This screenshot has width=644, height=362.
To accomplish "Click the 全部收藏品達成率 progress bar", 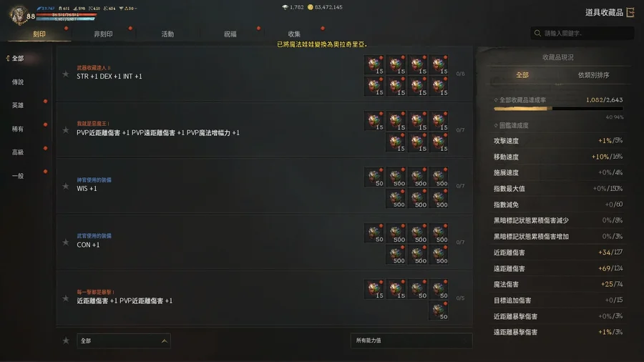I will pyautogui.click(x=558, y=109).
